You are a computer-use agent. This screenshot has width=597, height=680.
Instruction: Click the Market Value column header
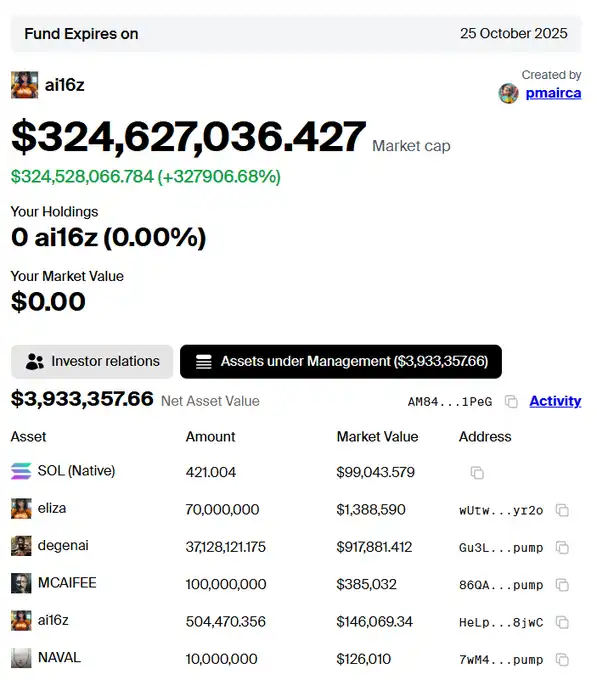[x=377, y=436]
